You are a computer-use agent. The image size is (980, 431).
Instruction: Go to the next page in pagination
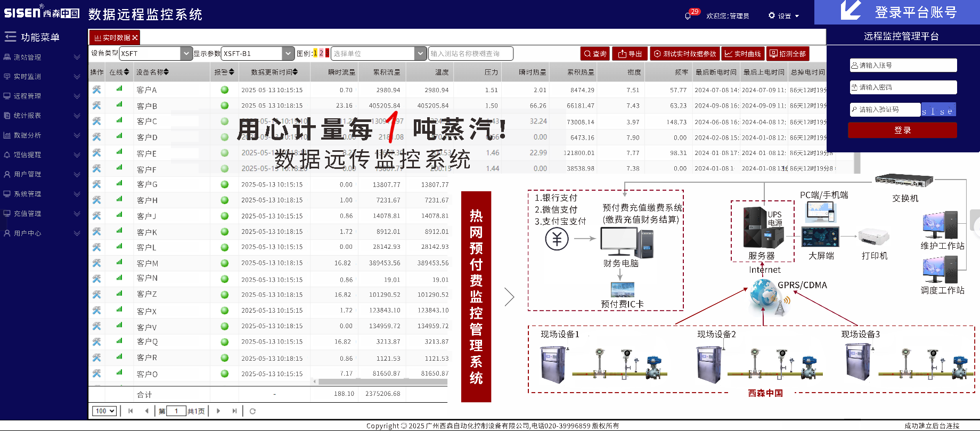(218, 411)
